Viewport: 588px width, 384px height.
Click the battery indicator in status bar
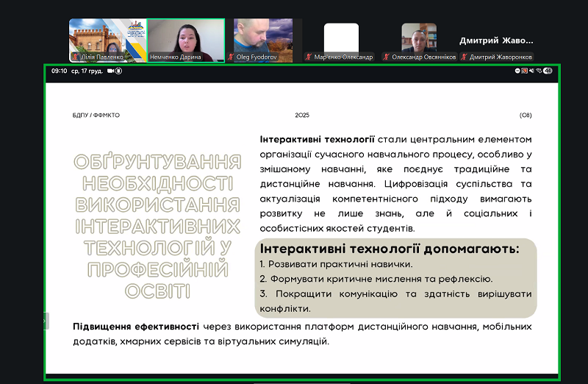548,71
